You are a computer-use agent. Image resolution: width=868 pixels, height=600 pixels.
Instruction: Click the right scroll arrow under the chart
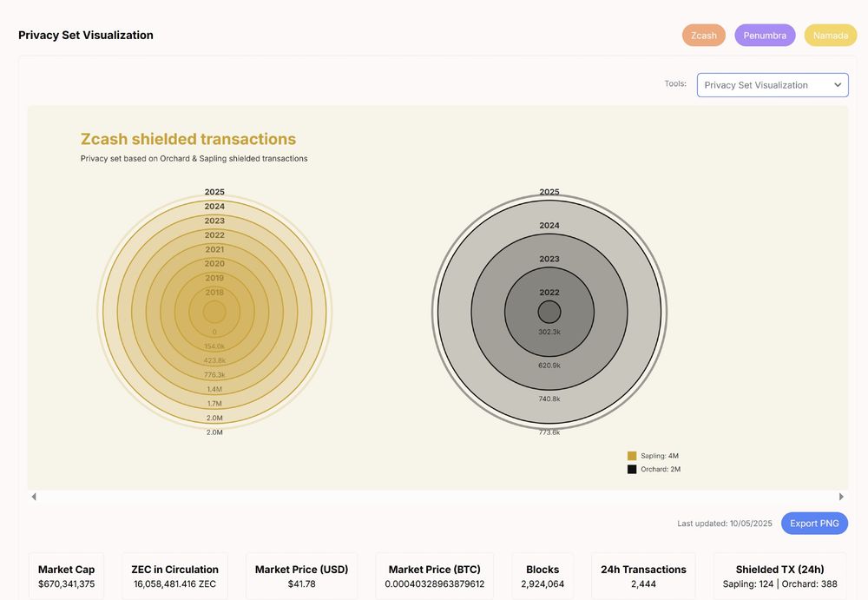coord(841,497)
